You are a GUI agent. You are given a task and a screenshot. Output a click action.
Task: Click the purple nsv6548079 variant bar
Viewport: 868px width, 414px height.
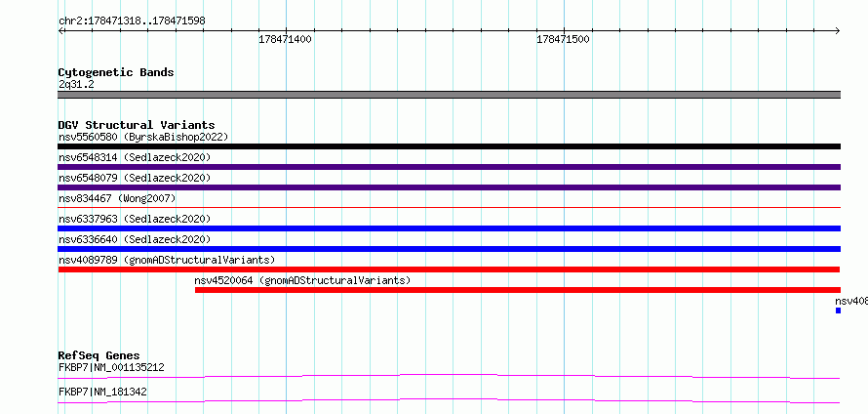coord(449,187)
